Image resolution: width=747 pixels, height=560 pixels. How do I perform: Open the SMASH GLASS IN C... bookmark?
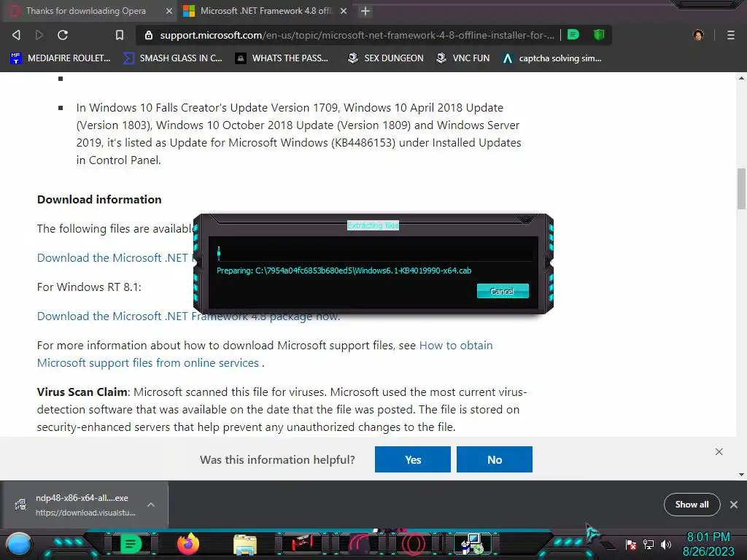[173, 58]
